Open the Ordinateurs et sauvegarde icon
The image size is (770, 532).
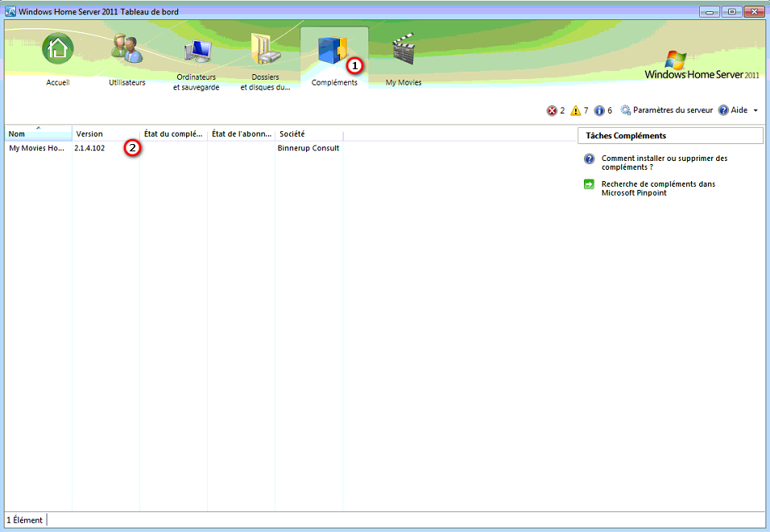click(x=197, y=51)
